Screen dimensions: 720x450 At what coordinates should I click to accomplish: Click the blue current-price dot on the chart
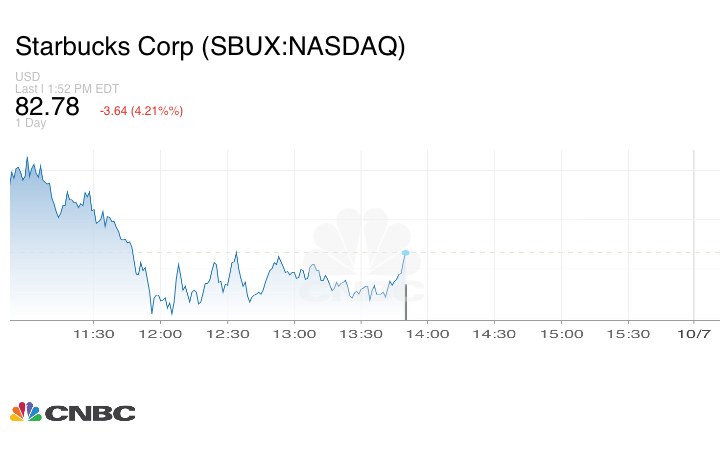coord(405,253)
